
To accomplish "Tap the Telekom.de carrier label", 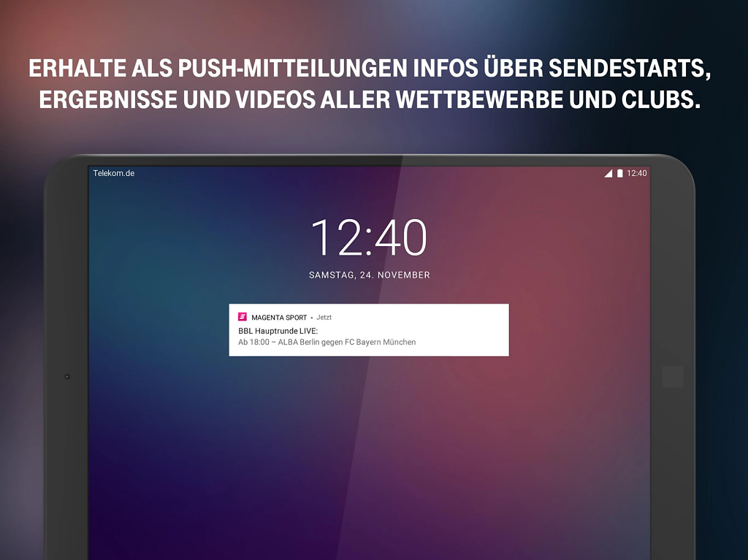I will point(113,173).
